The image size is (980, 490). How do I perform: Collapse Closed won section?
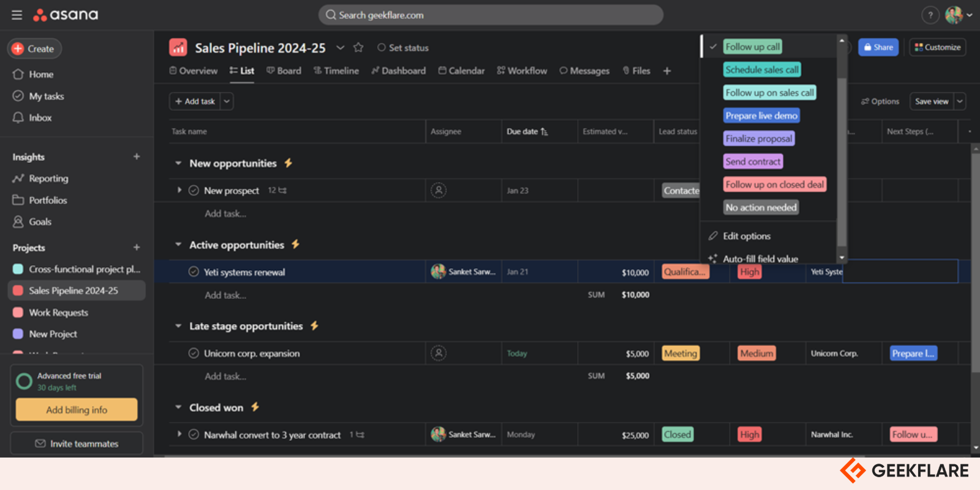pos(178,408)
